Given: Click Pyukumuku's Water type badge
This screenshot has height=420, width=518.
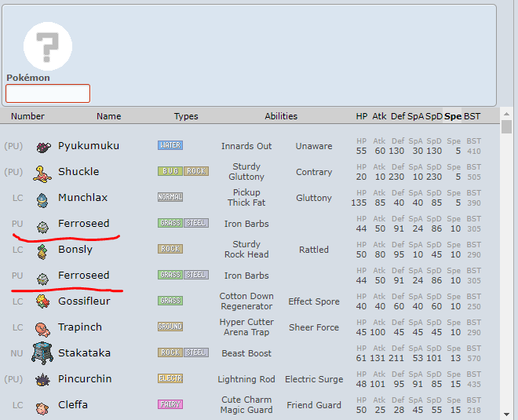Looking at the screenshot, I should tap(170, 145).
